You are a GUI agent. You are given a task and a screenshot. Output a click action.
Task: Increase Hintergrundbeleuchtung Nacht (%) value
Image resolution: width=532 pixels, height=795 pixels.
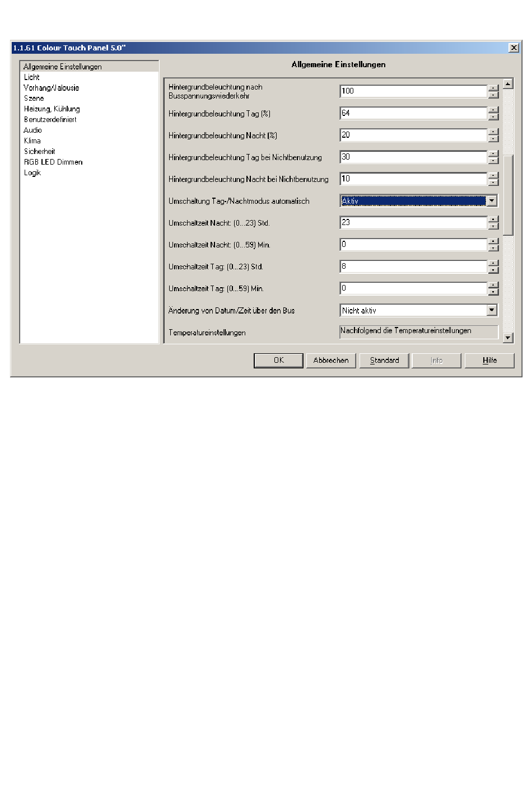pos(493,132)
